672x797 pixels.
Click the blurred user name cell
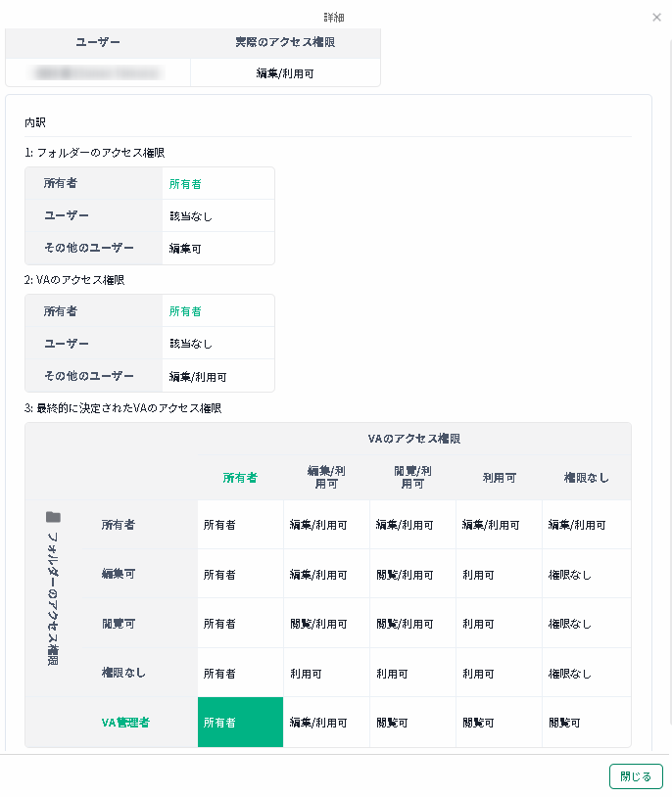point(98,72)
